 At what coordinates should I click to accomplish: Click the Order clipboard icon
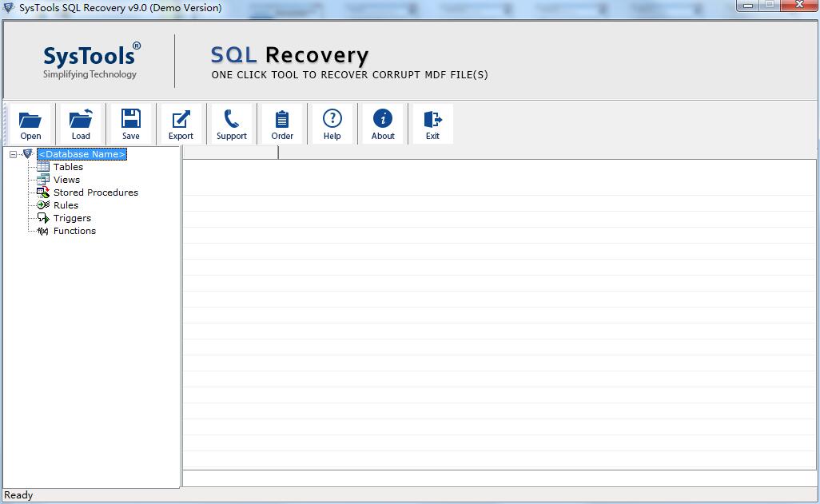point(282,118)
